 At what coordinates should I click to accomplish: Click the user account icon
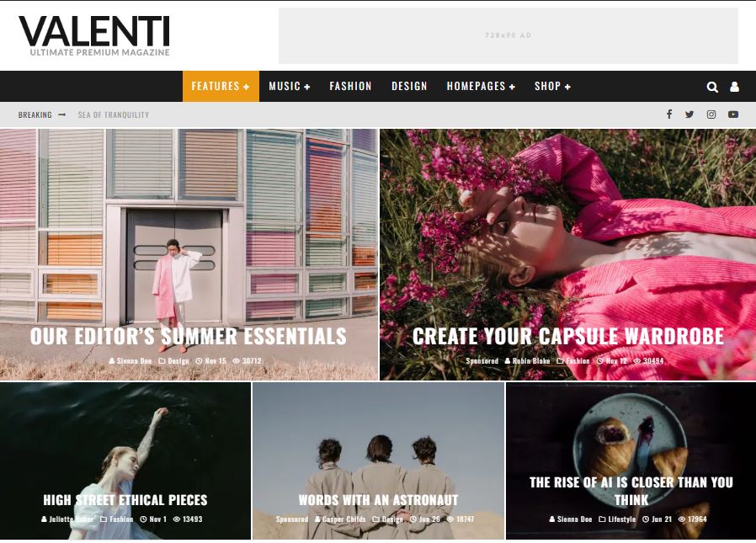pos(734,87)
